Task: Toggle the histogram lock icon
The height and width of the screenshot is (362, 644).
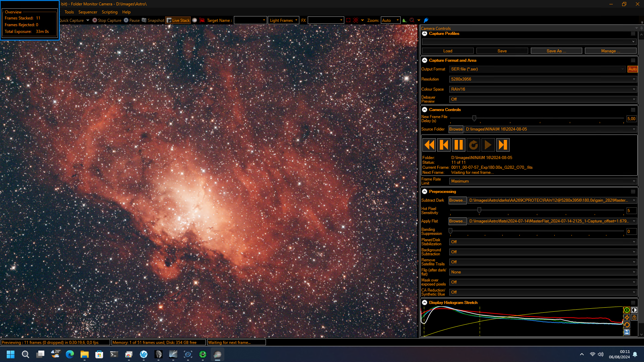Action: (634, 317)
